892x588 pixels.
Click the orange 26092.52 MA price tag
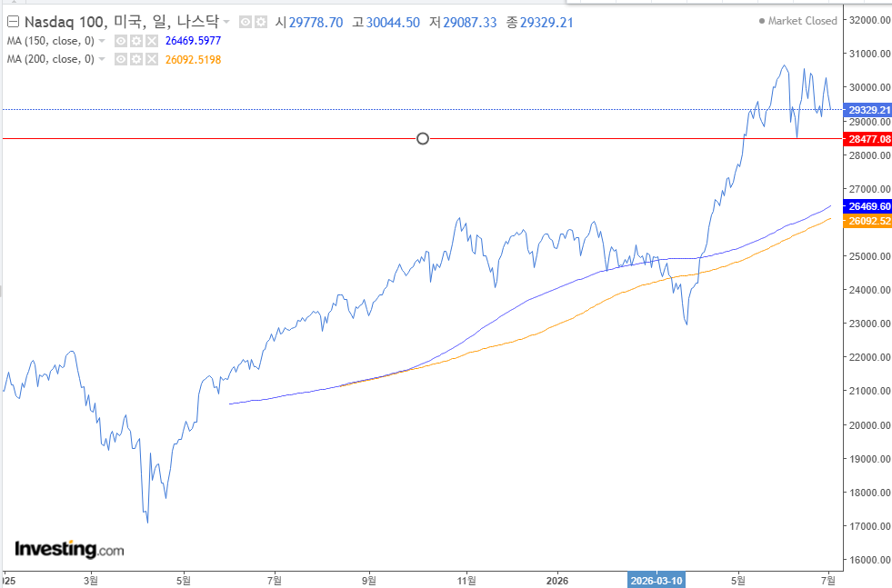pyautogui.click(x=867, y=221)
